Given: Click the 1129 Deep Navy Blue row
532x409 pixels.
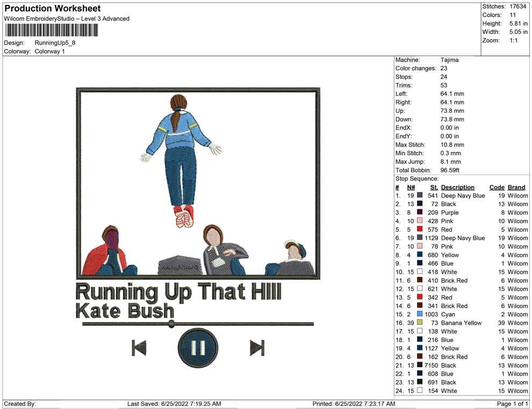Looking at the screenshot, I should [462, 238].
